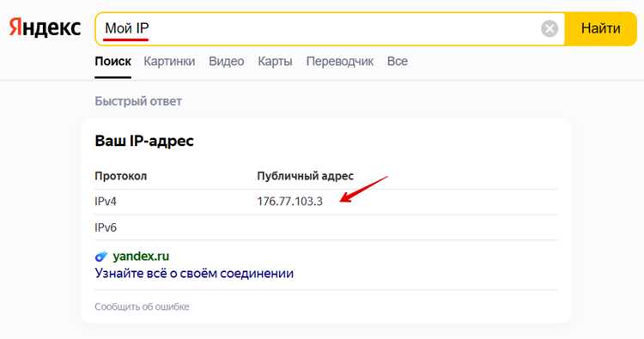
Task: Open the Видео tab
Action: click(227, 62)
